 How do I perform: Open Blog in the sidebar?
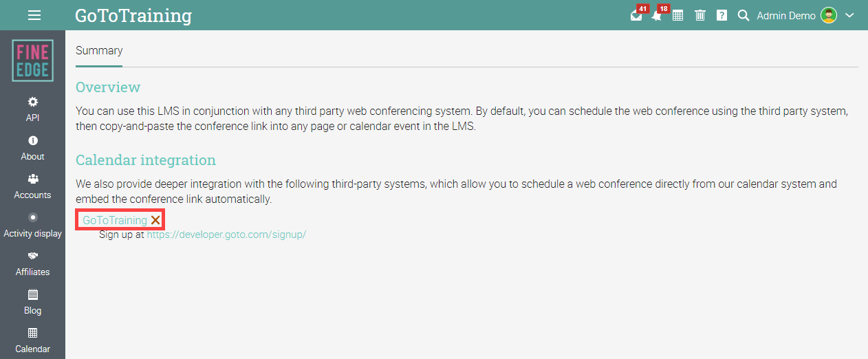32,302
